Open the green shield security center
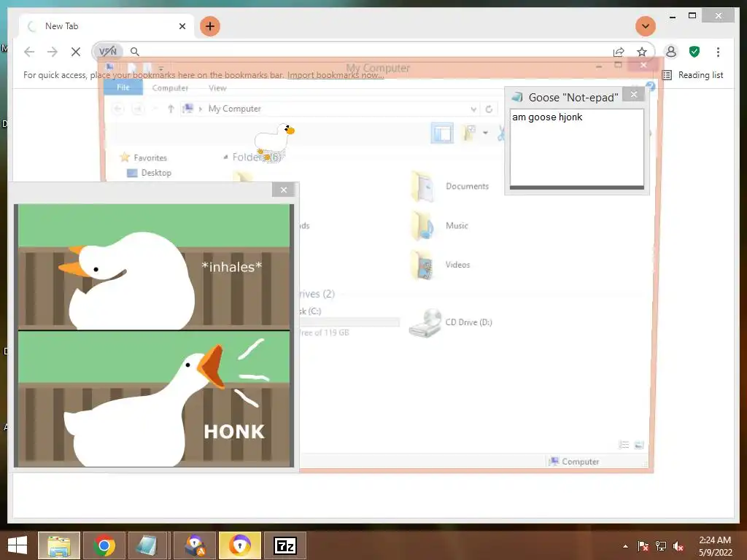This screenshot has width=747, height=560. click(x=694, y=52)
